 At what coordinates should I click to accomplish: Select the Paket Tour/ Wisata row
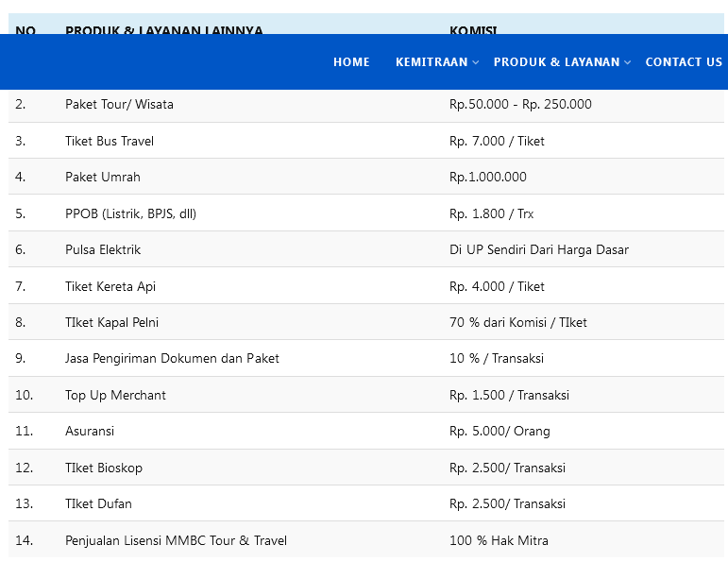click(x=119, y=105)
